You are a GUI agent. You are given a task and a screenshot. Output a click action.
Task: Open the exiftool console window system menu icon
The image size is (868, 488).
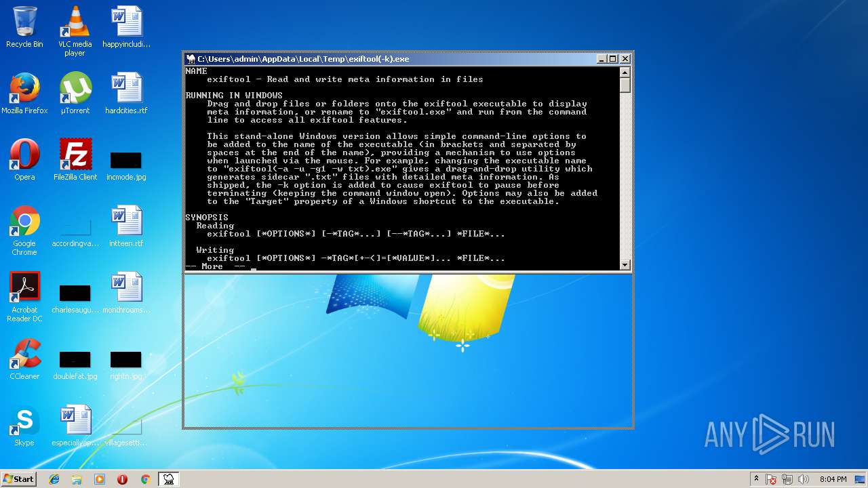click(x=191, y=59)
